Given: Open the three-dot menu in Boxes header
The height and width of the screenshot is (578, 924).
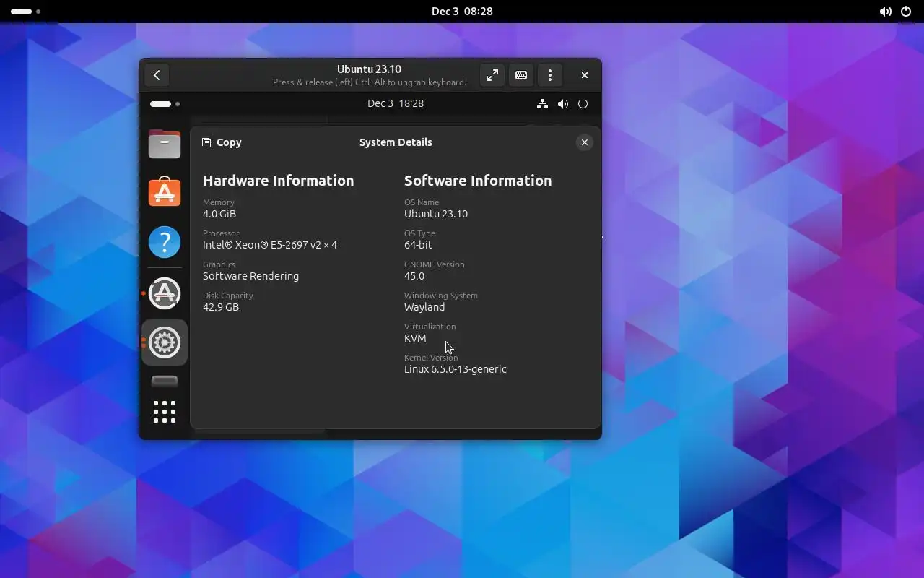Looking at the screenshot, I should point(550,75).
